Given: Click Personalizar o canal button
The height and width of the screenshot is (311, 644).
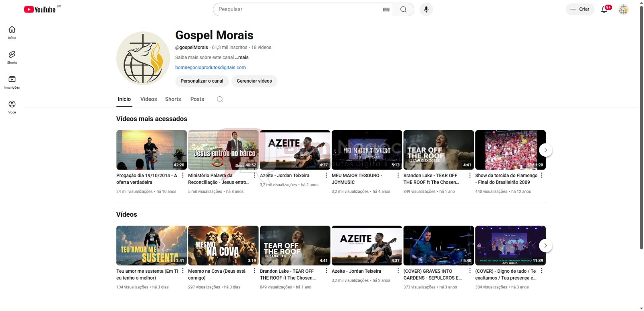Looking at the screenshot, I should pyautogui.click(x=202, y=81).
